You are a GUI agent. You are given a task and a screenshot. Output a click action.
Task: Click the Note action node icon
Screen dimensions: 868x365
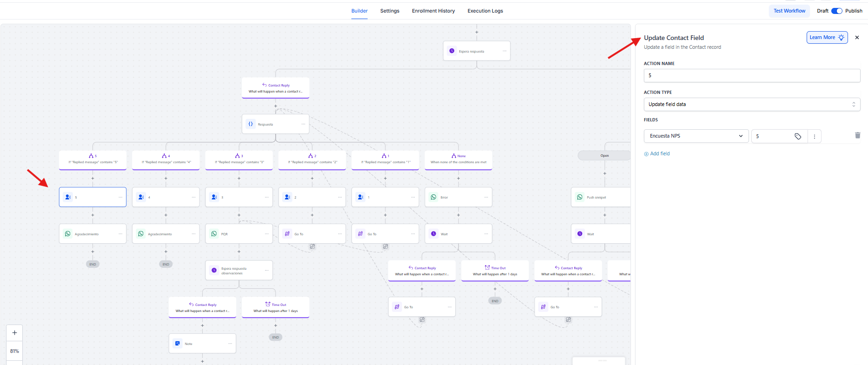point(178,344)
